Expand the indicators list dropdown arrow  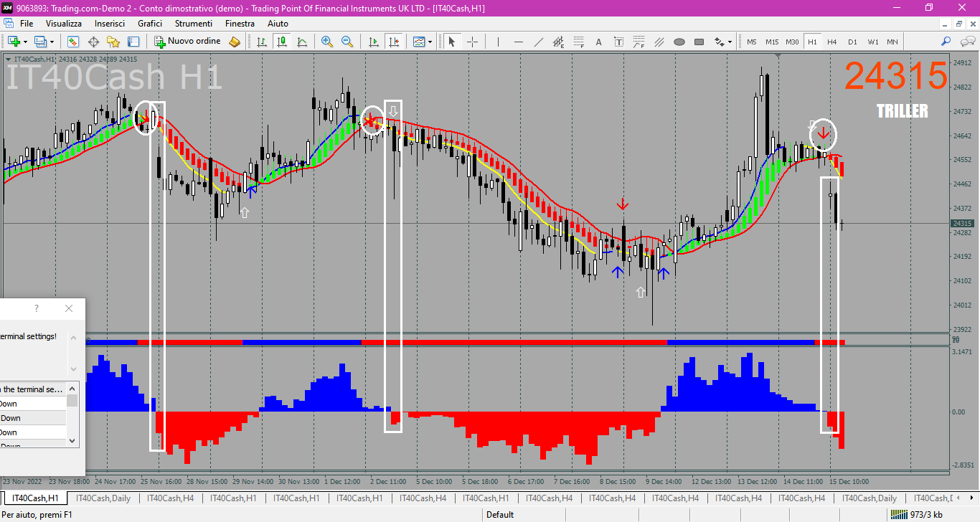[x=430, y=42]
